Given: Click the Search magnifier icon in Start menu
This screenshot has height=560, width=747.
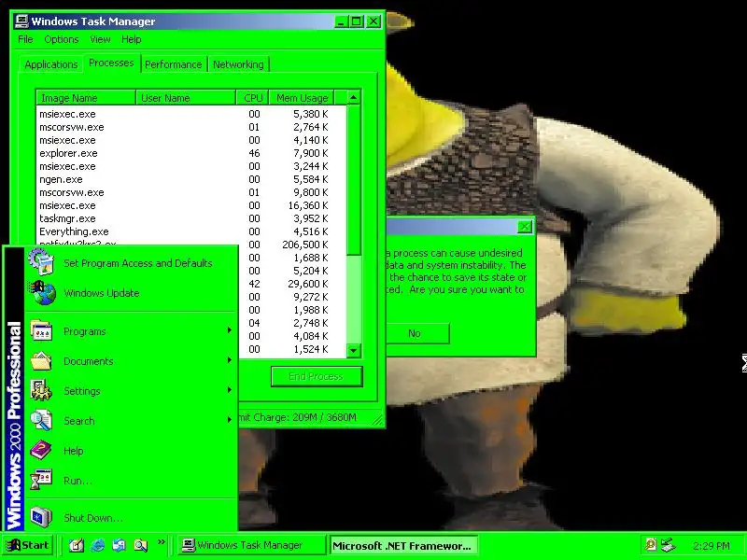Looking at the screenshot, I should point(41,421).
